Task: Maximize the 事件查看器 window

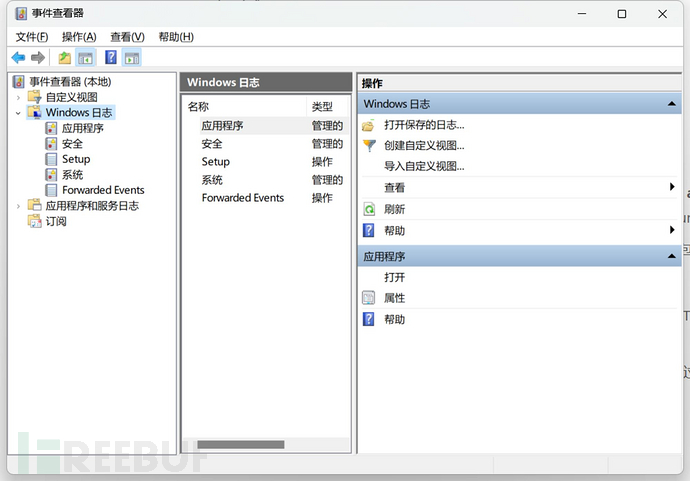Action: click(622, 14)
